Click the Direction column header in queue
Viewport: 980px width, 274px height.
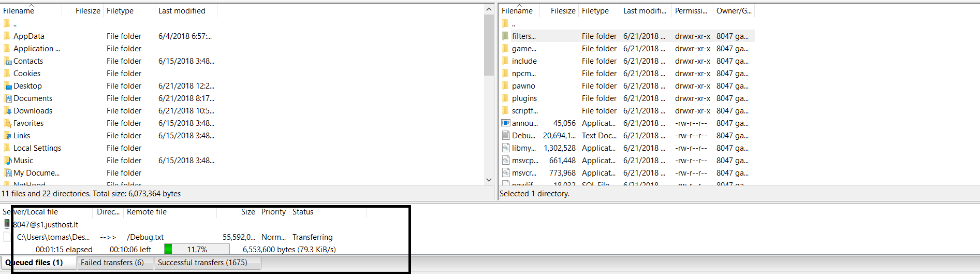108,212
